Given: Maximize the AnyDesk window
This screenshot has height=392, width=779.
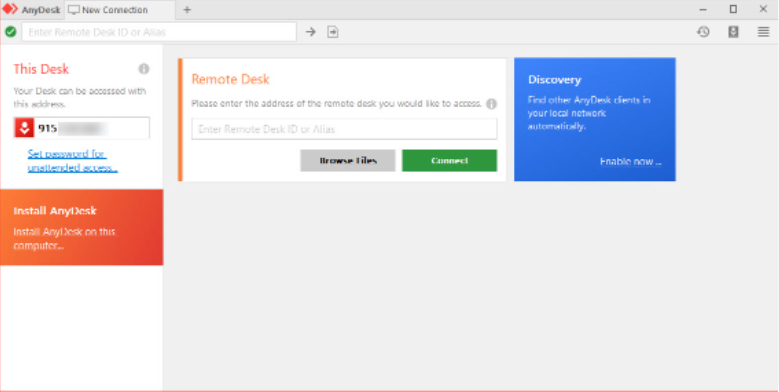Looking at the screenshot, I should [733, 9].
